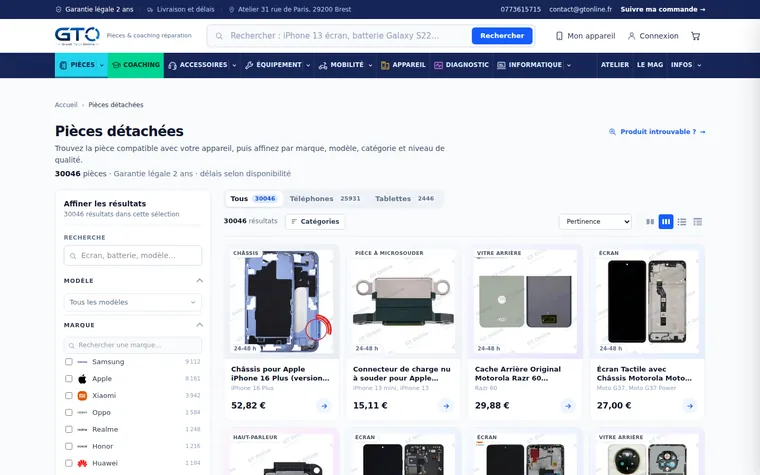Go to Accueil breadcrumb link
Viewport: 760px width, 475px height.
click(x=66, y=105)
